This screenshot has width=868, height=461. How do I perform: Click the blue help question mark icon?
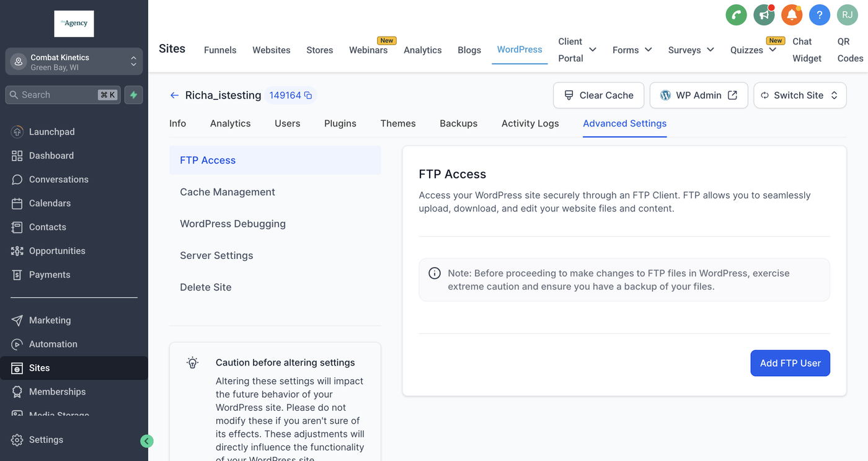(x=819, y=15)
